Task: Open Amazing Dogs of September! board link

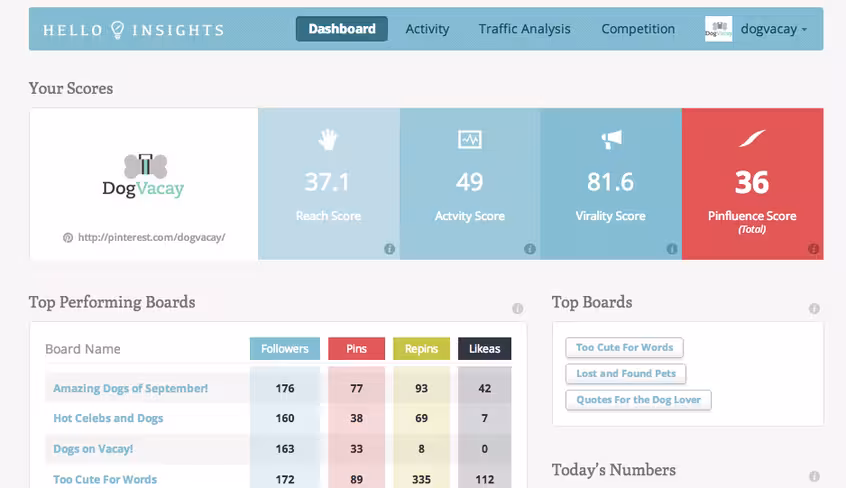Action: tap(131, 388)
